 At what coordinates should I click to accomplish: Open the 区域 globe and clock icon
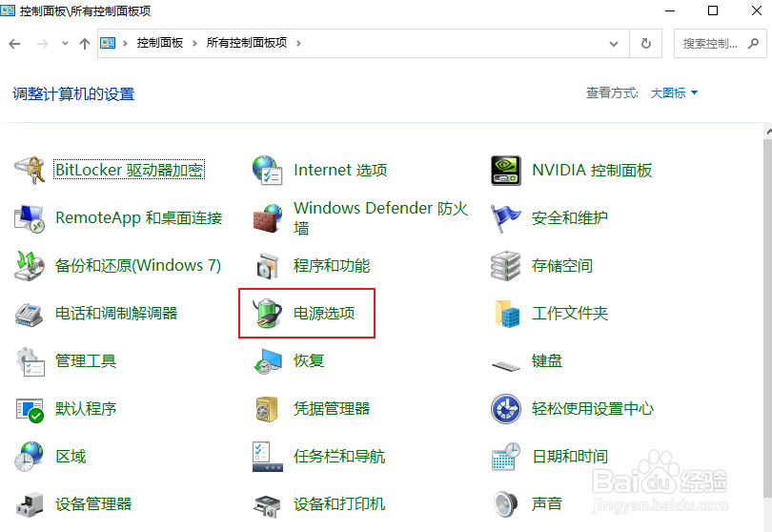point(30,456)
